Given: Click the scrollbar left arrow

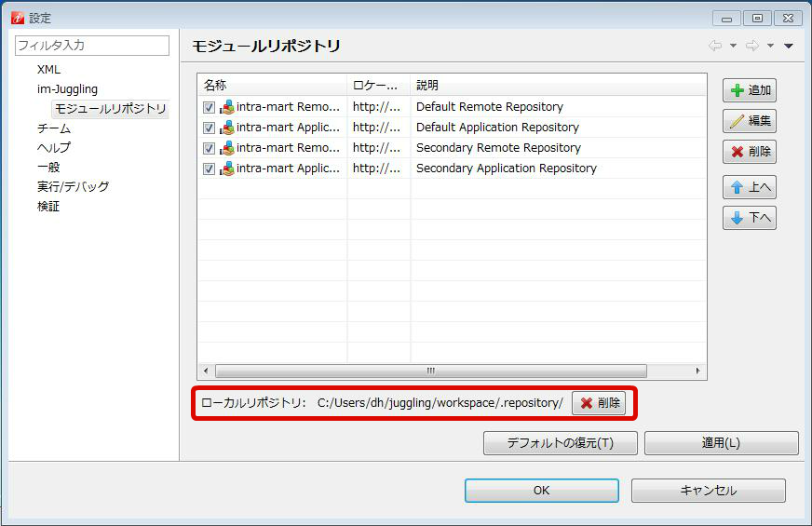Looking at the screenshot, I should 206,371.
